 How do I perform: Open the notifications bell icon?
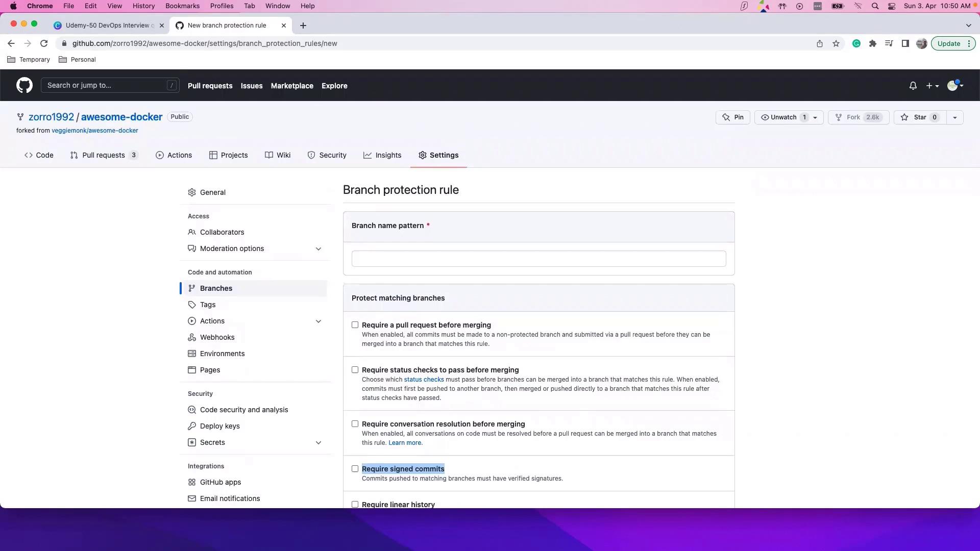coord(913,86)
